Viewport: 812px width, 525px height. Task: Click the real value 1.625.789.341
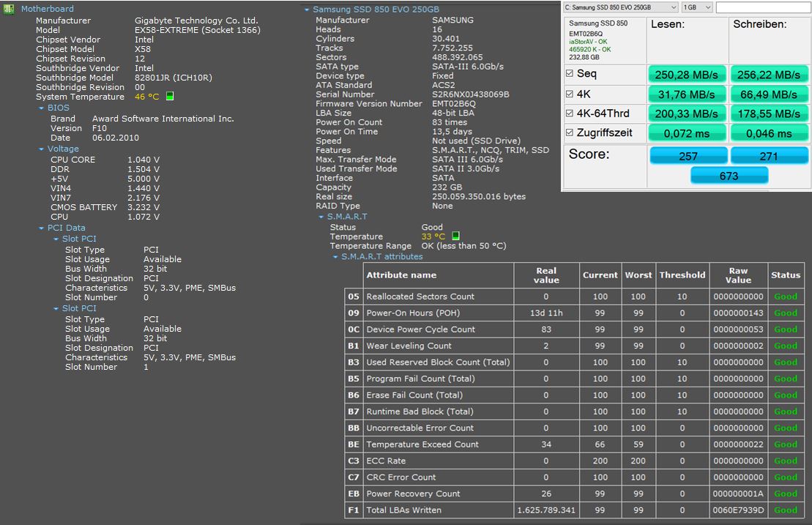coord(546,510)
